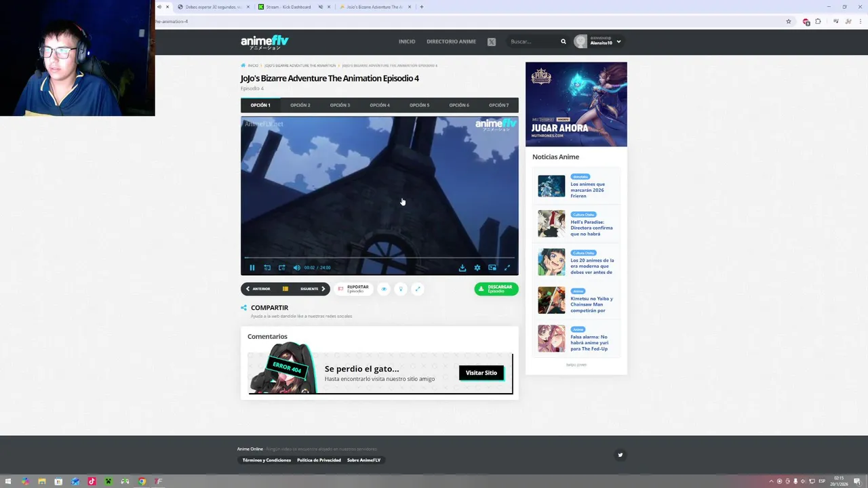Open Alansito10 user dropdown arrow

pyautogui.click(x=618, y=42)
